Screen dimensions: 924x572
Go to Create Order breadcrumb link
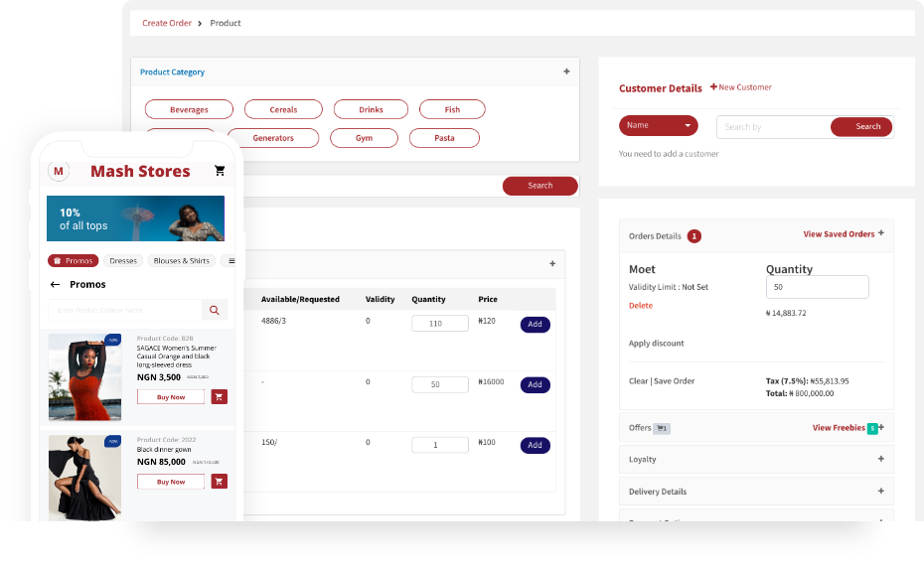point(167,23)
